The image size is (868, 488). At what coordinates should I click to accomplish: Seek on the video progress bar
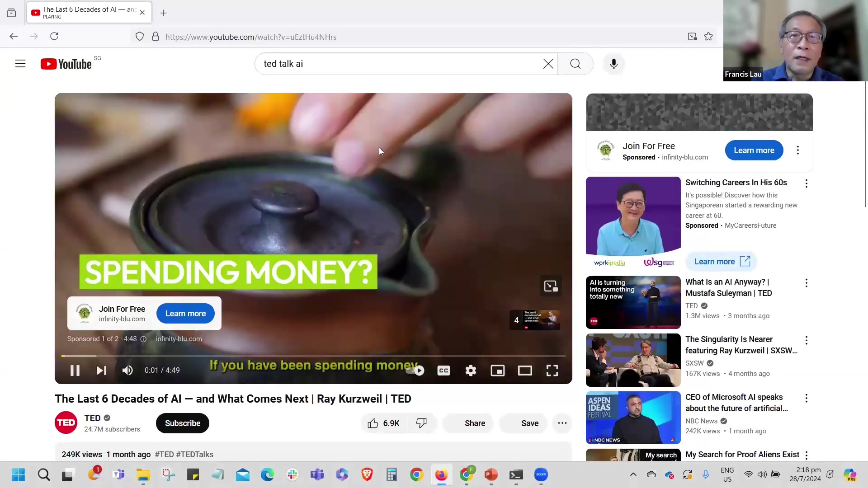point(313,356)
